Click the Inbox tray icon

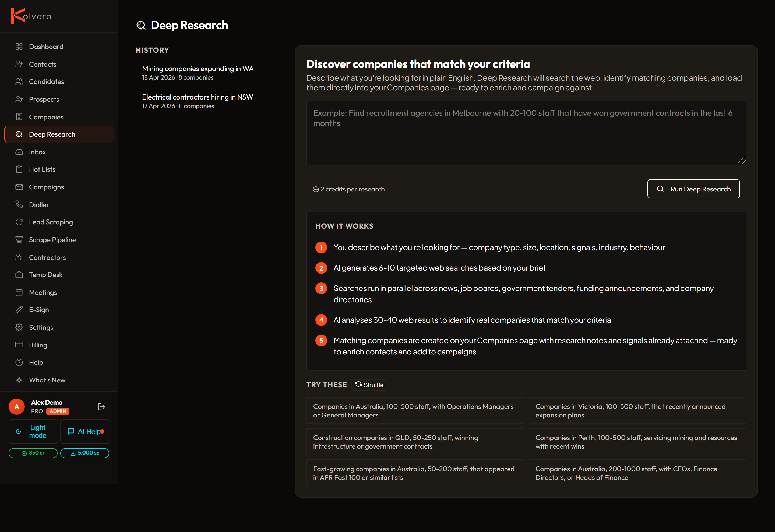coord(19,152)
